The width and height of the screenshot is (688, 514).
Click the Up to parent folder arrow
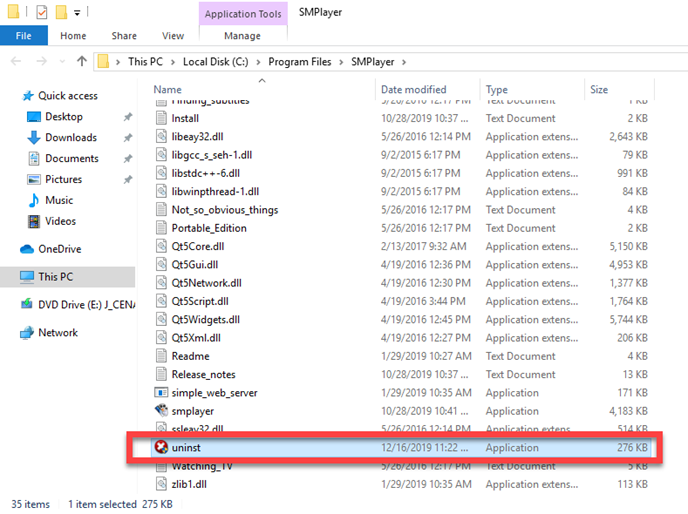[x=82, y=61]
